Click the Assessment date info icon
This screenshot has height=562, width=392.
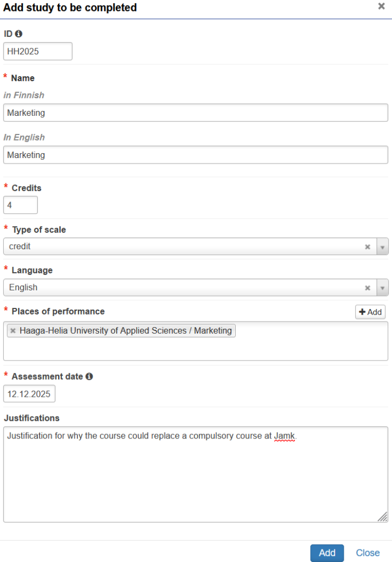point(89,376)
